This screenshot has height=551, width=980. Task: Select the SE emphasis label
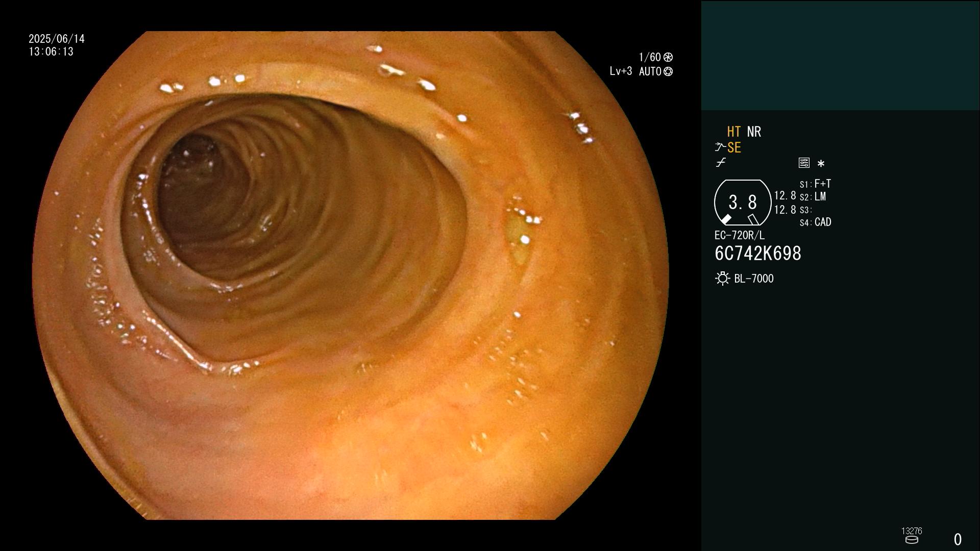pyautogui.click(x=734, y=147)
